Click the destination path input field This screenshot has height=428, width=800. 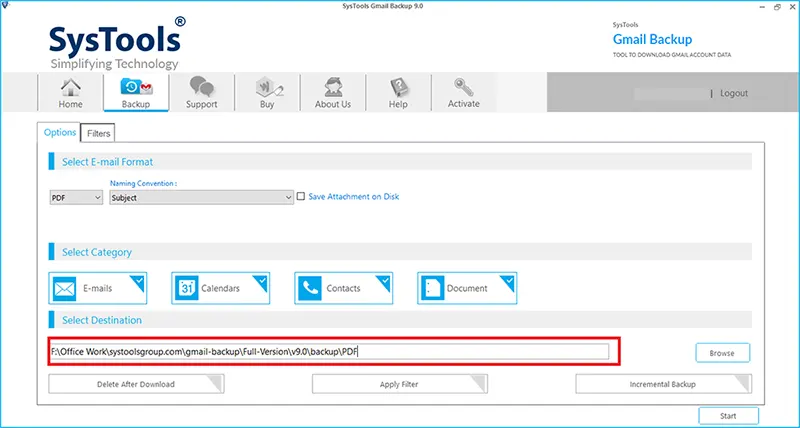point(330,351)
